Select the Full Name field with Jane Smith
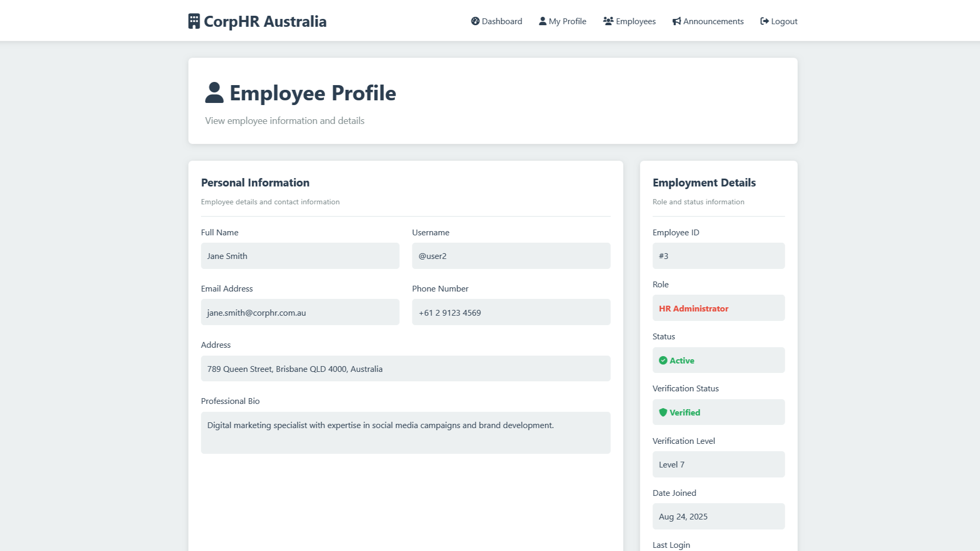Screen dimensions: 980x551 click(300, 256)
